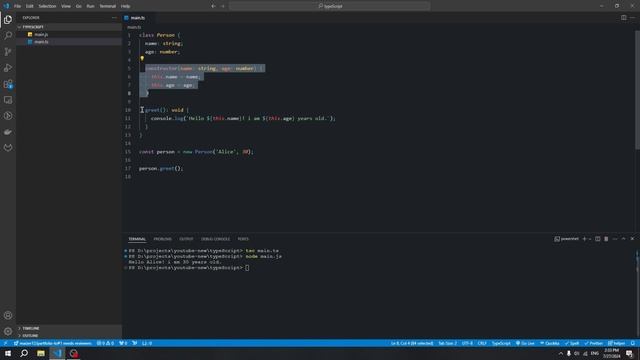Expand the TIMELINE section
The width and height of the screenshot is (640, 360).
69,328
